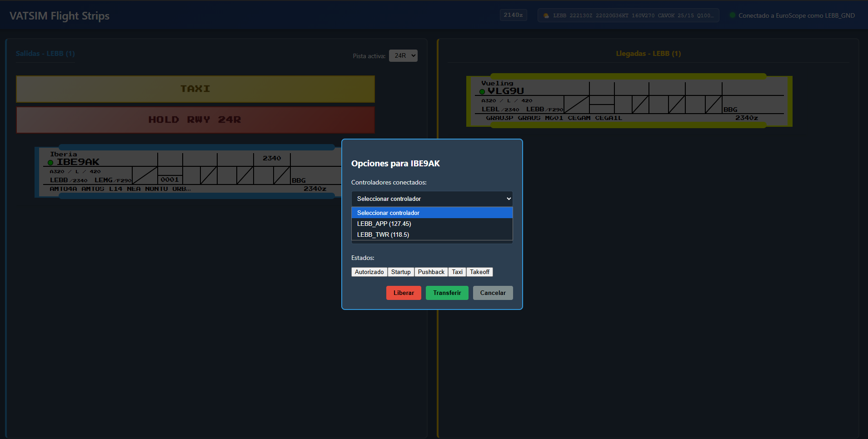Click the green status dot on VLG9U strip
Viewport: 868px width, 439px height.
[x=482, y=92]
